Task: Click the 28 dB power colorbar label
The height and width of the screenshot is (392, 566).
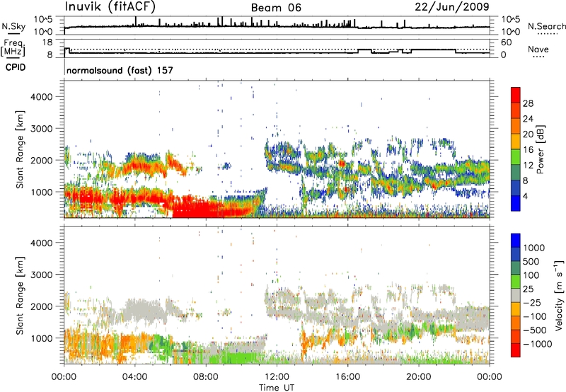Action: pyautogui.click(x=528, y=103)
